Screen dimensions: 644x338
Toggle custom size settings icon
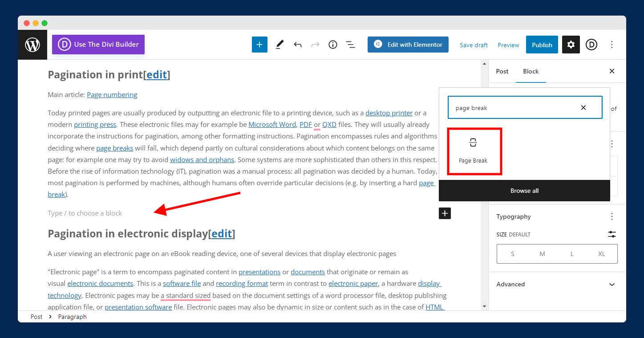pos(612,234)
